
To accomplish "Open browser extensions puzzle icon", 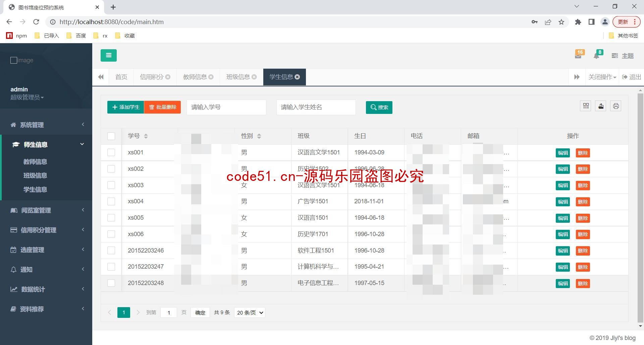I will tap(578, 22).
